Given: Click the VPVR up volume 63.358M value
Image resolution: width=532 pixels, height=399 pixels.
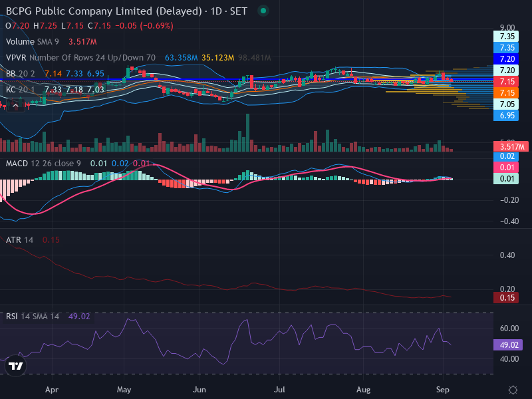Looking at the screenshot, I should pos(181,58).
